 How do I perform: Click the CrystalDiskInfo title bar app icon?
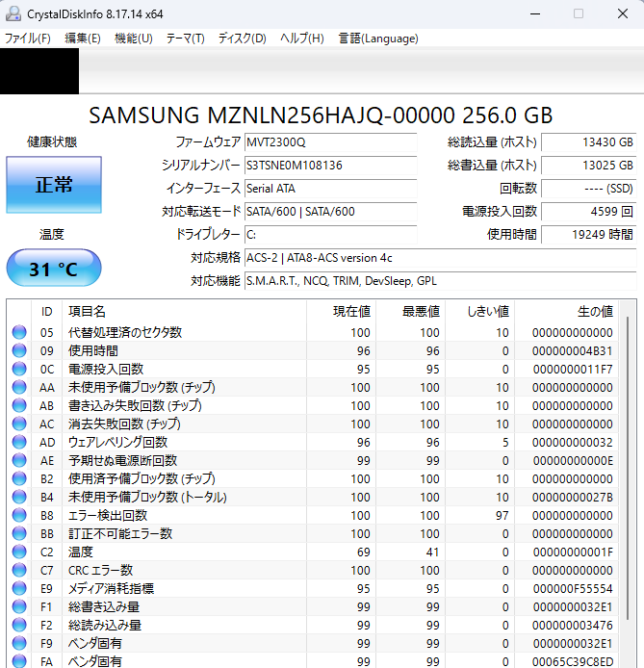[x=13, y=14]
